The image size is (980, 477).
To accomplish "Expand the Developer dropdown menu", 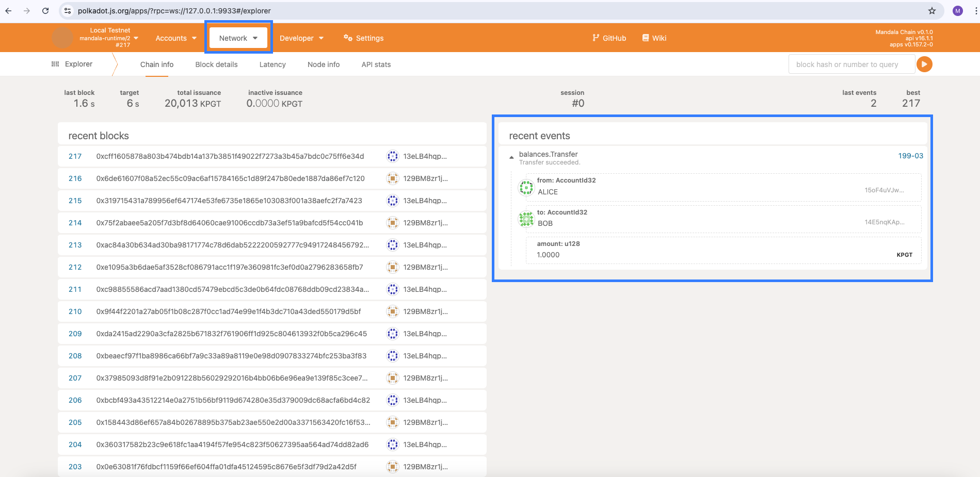I will click(302, 38).
